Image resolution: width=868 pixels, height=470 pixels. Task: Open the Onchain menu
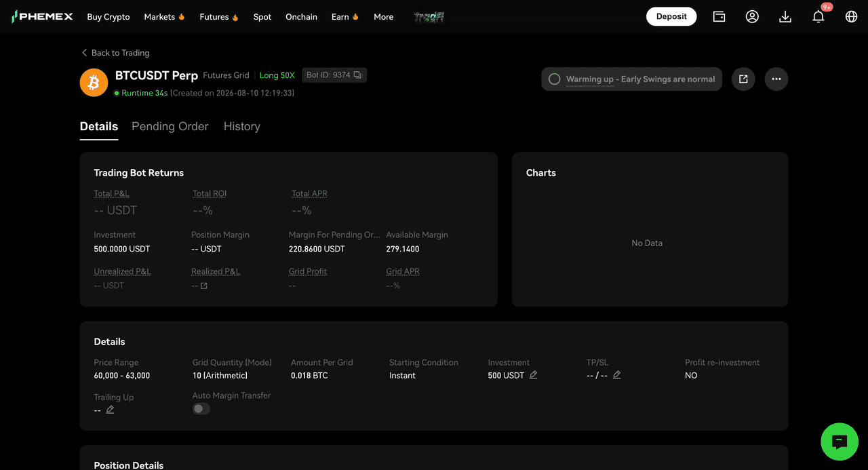301,17
